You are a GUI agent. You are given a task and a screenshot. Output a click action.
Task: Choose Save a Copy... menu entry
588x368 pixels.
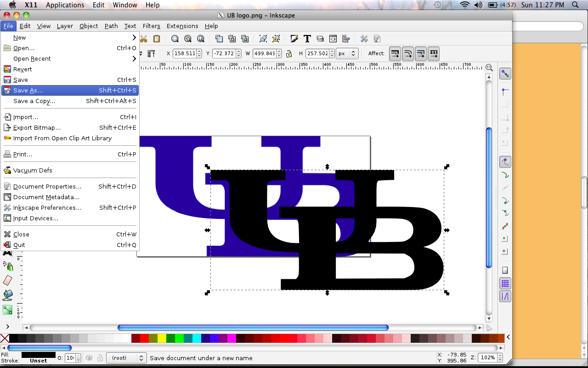point(70,101)
